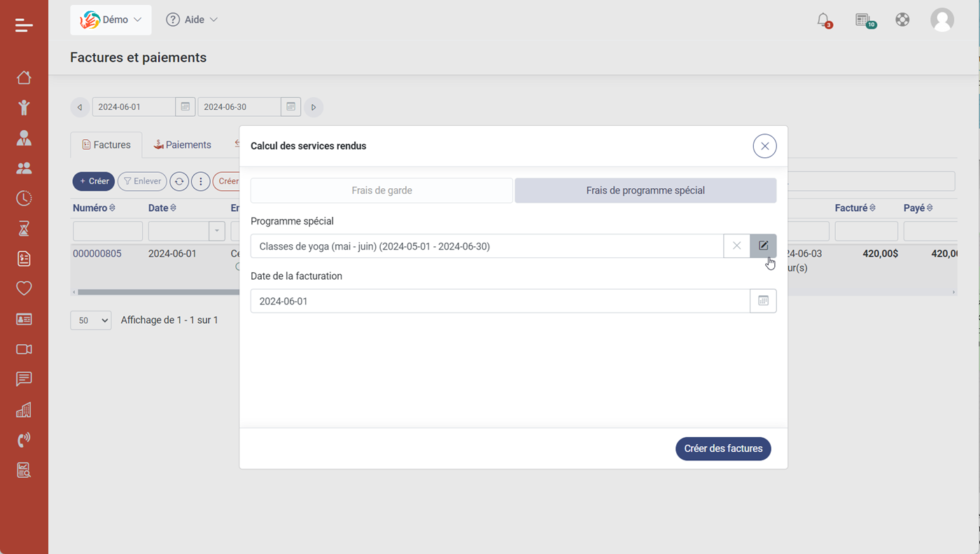
Task: Switch to the Paiements tab
Action: [x=182, y=145]
